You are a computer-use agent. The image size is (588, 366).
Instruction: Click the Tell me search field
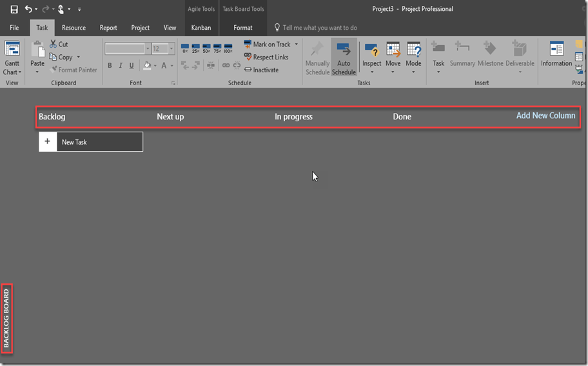(320, 28)
